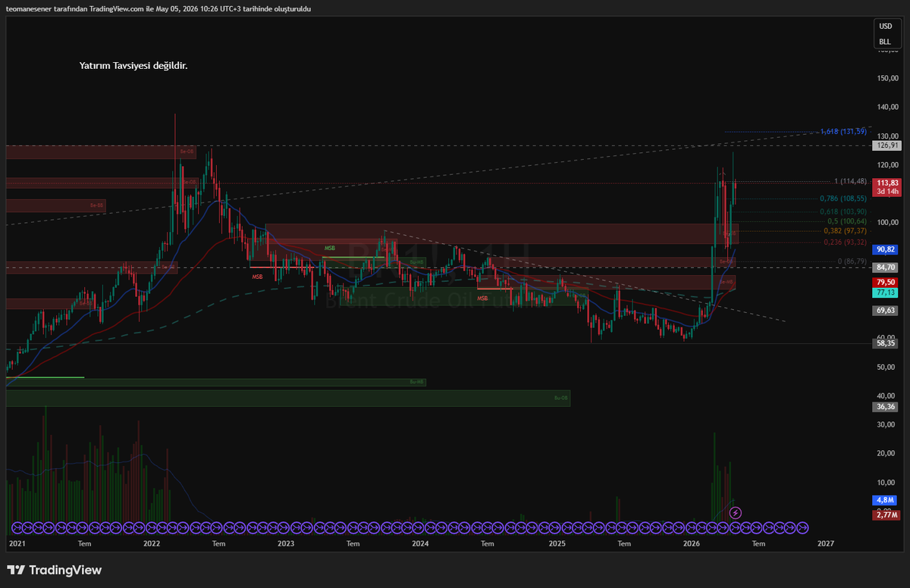Image resolution: width=910 pixels, height=588 pixels.
Task: Select the BLL unit label
Action: click(885, 42)
